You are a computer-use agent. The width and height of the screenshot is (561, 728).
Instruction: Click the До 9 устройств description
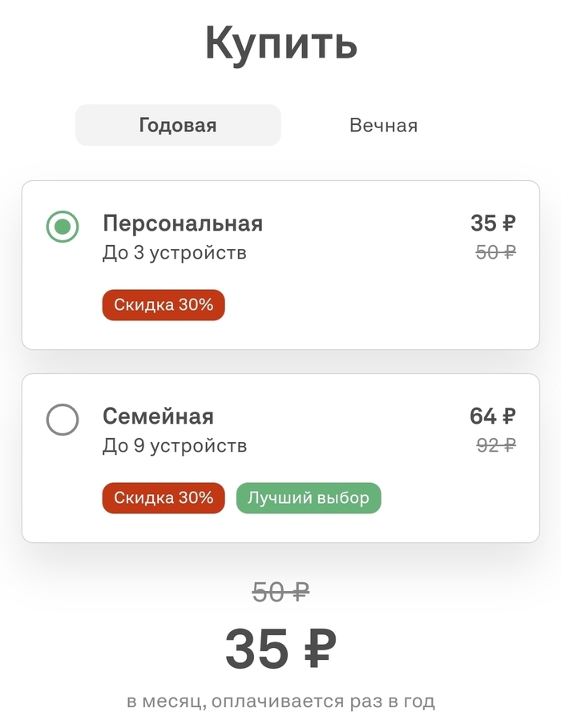click(x=175, y=446)
